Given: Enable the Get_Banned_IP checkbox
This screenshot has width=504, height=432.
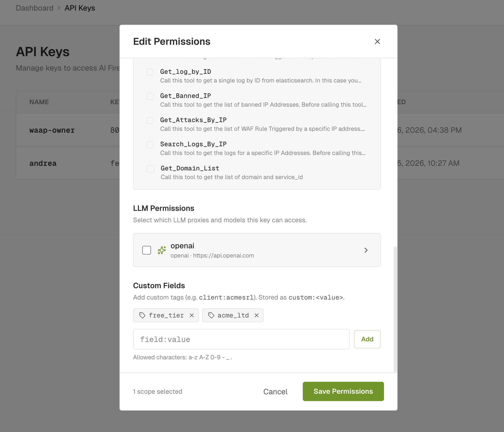Looking at the screenshot, I should click(x=150, y=96).
